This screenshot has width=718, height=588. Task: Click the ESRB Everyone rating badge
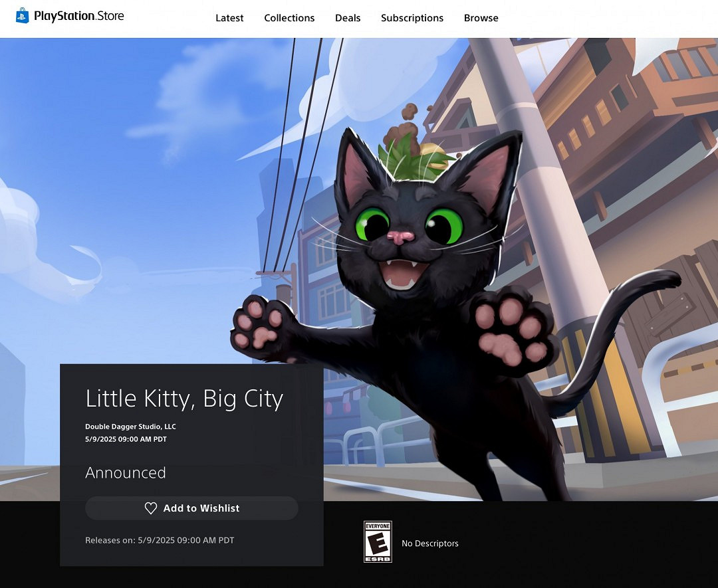(x=378, y=541)
